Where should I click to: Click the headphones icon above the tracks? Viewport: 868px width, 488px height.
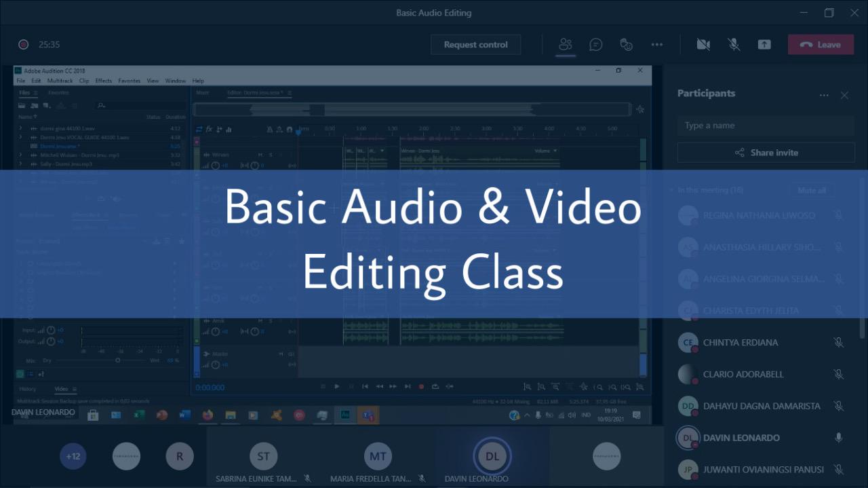[290, 129]
